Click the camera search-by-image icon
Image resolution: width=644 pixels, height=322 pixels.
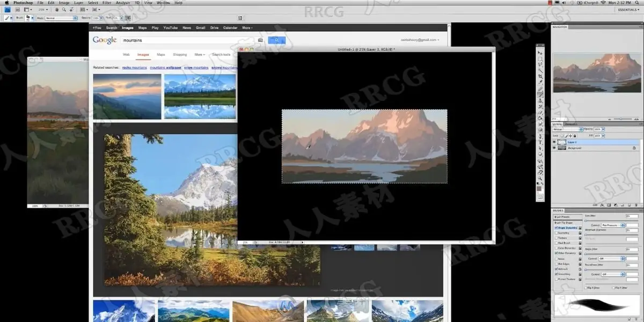[x=260, y=40]
